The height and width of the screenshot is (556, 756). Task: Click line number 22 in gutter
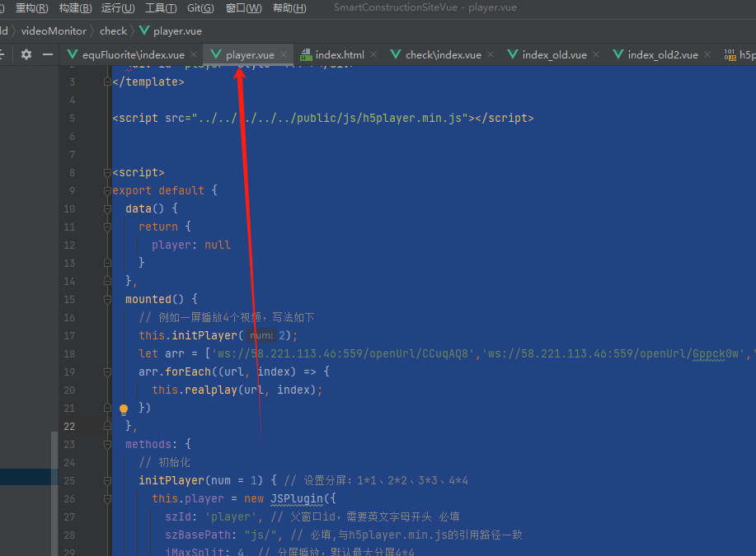pos(69,427)
